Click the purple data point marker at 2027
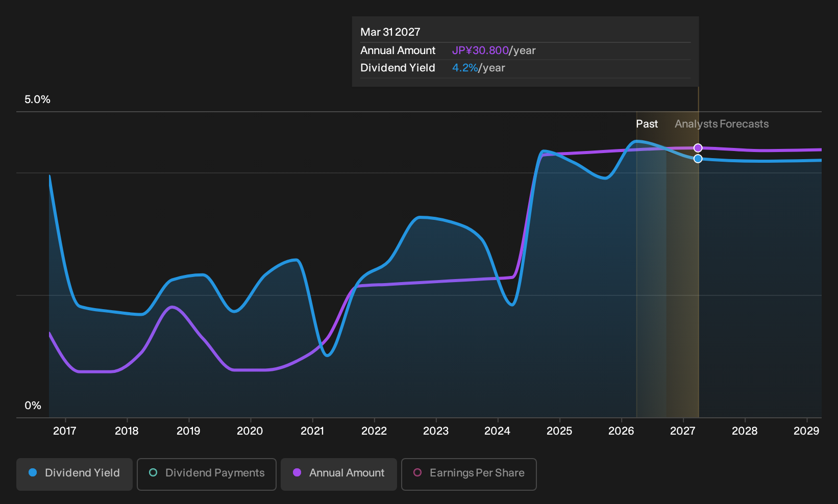 coord(698,148)
